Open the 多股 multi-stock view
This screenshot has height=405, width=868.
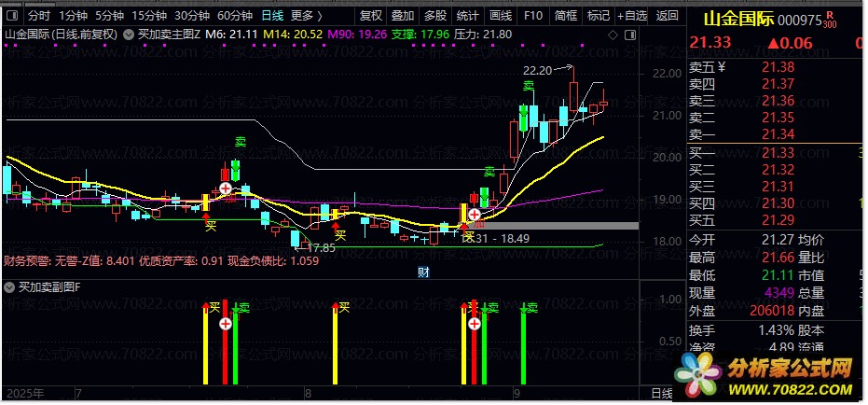(435, 16)
